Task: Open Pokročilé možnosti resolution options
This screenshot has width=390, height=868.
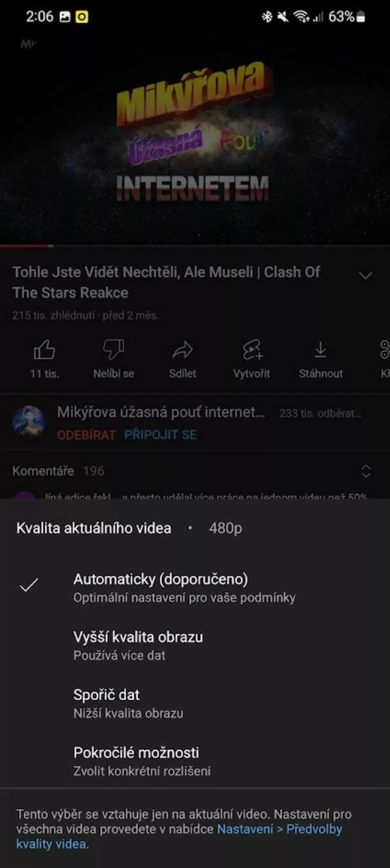Action: pos(195,761)
